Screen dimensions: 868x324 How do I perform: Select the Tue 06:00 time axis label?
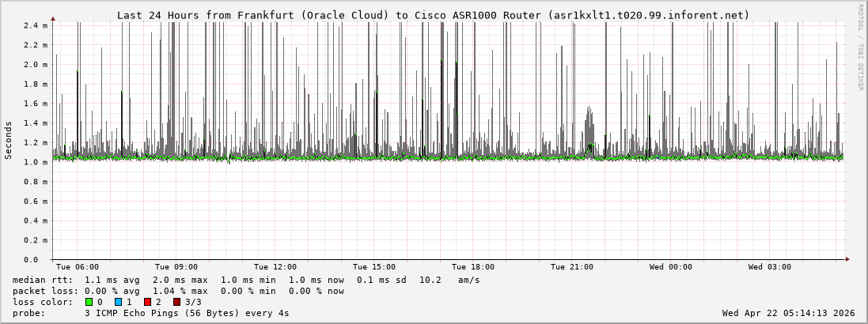pos(78,267)
